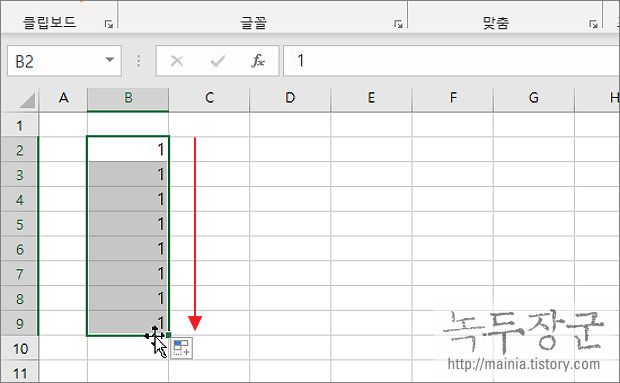Click cell B6 containing 1

pyautogui.click(x=128, y=249)
